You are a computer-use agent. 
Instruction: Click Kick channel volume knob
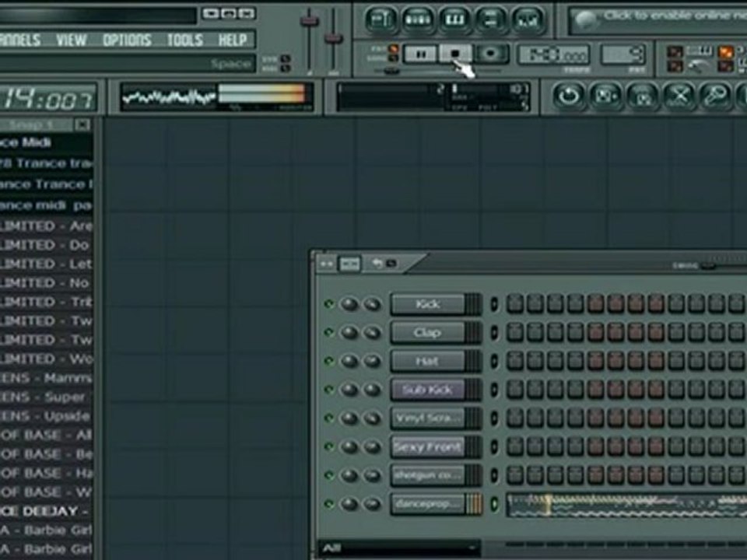[x=372, y=304]
